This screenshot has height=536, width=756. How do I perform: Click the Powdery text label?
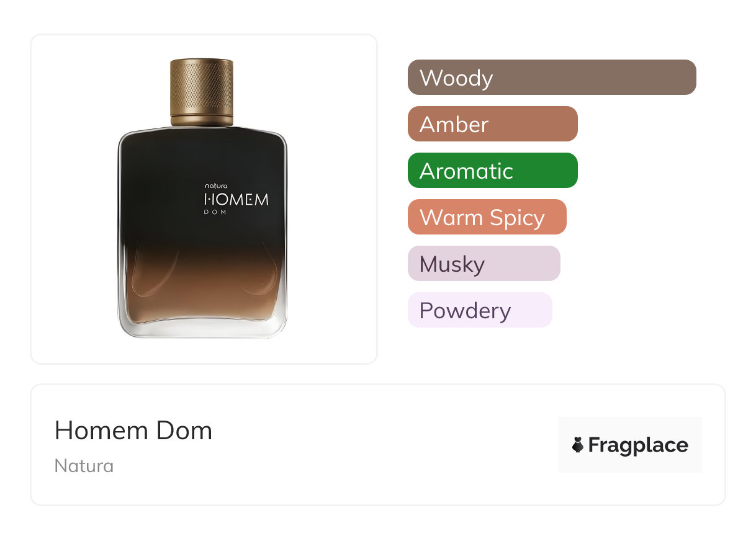(x=465, y=311)
